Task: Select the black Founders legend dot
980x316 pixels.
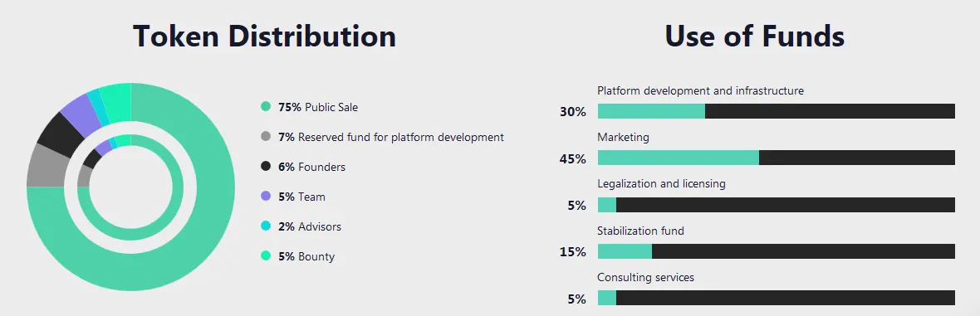Action: click(x=266, y=166)
